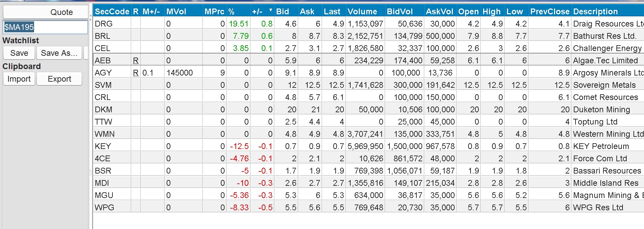Image resolution: width=644 pixels, height=229 pixels.
Task: Sort by the SecCode column header
Action: pos(112,11)
